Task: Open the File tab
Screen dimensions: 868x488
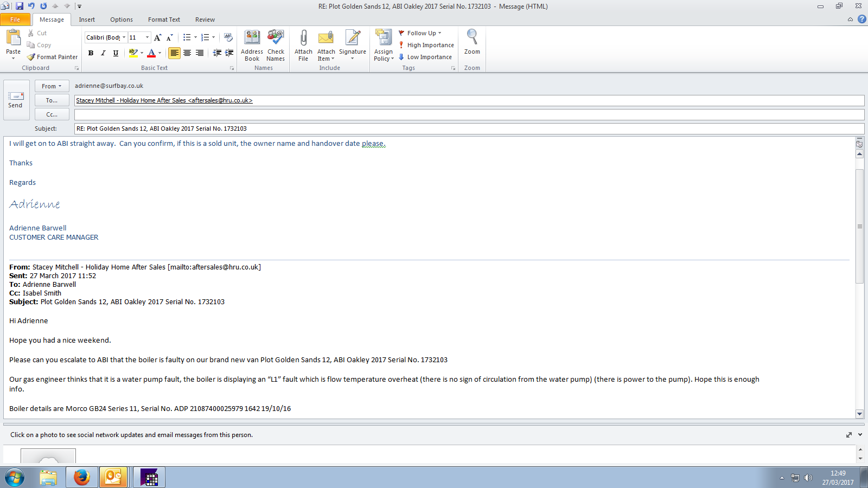Action: point(15,20)
